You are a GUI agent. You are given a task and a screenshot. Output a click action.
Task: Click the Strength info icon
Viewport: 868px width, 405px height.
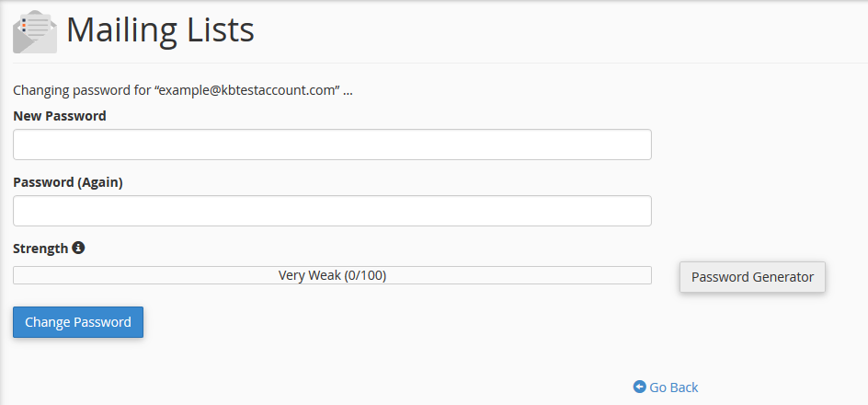(x=78, y=248)
